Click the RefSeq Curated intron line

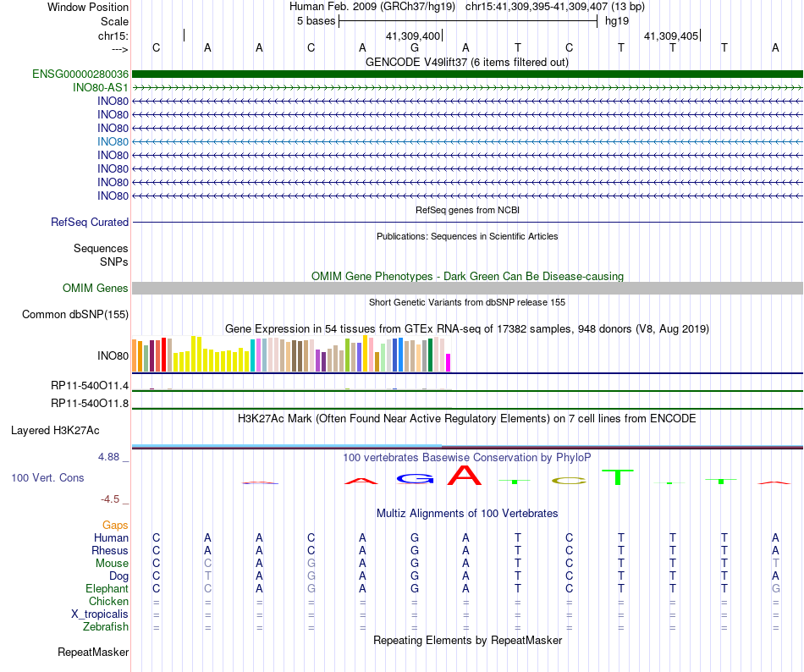pyautogui.click(x=467, y=223)
